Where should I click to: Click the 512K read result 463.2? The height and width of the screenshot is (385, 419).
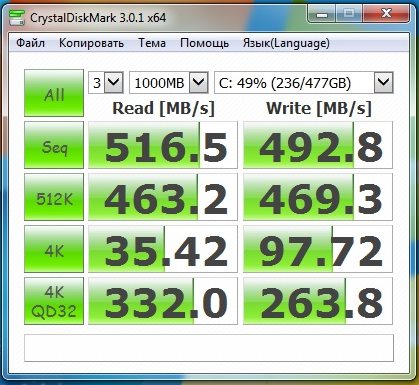(163, 197)
